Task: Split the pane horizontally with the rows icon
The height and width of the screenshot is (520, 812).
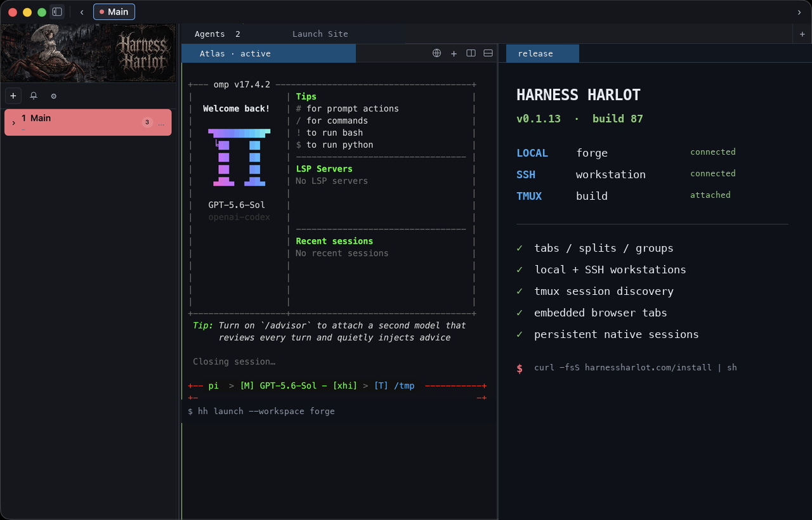Action: [x=488, y=53]
